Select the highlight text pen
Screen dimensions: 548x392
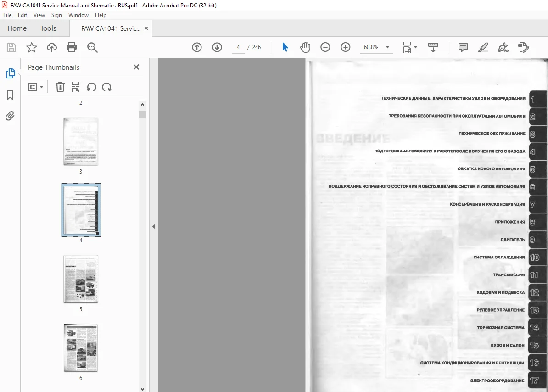click(483, 47)
